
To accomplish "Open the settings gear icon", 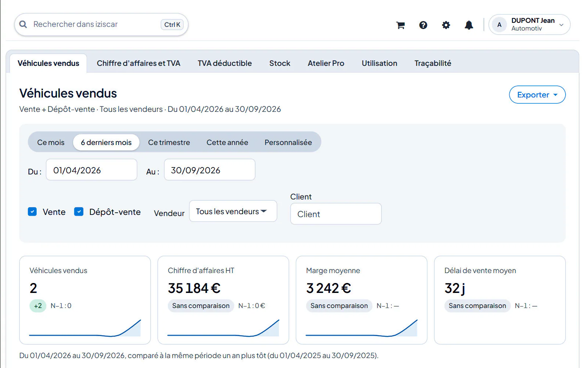I will [446, 25].
